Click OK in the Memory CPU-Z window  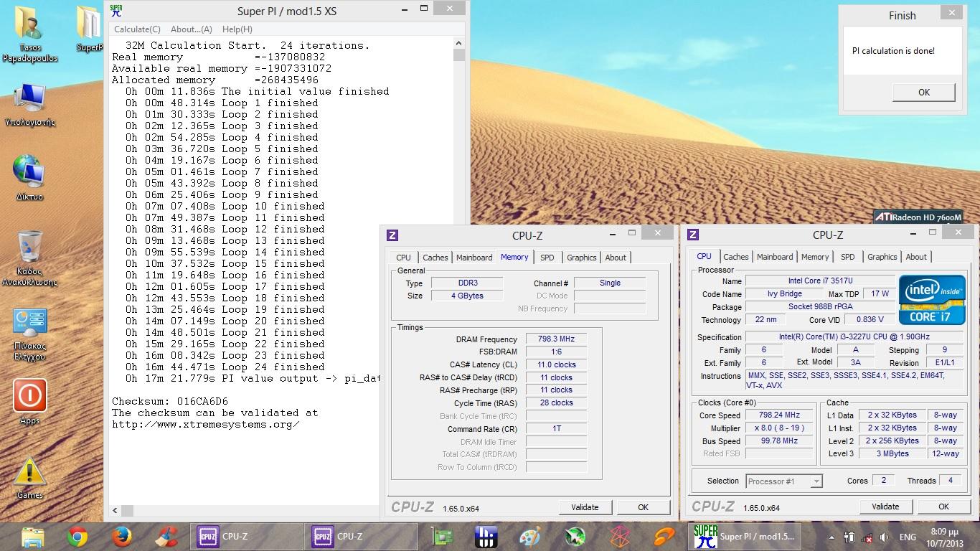(643, 507)
